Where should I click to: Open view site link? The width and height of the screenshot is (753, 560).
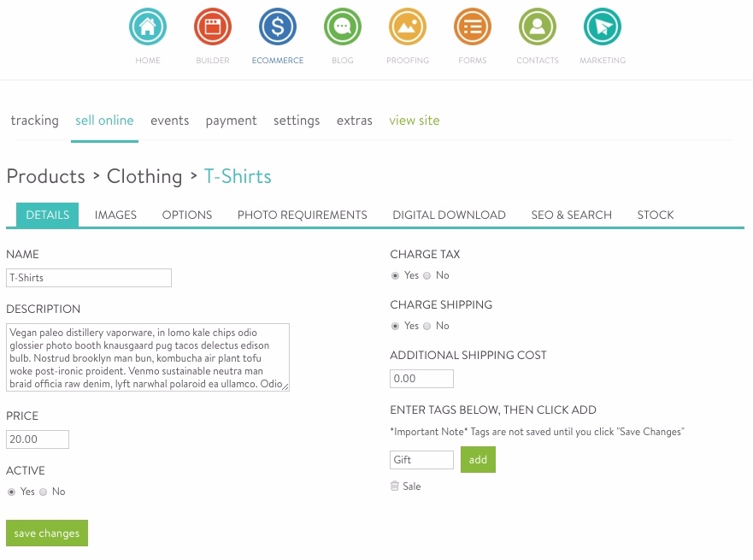tap(414, 121)
